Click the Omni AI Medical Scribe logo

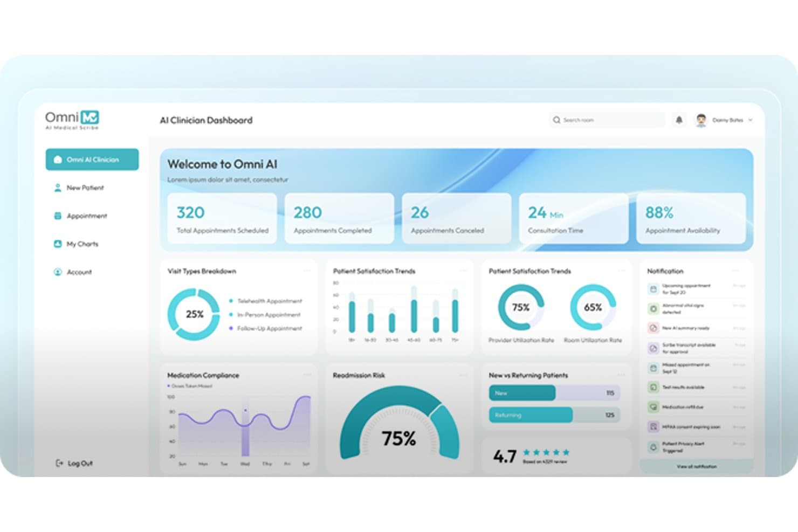[72, 120]
